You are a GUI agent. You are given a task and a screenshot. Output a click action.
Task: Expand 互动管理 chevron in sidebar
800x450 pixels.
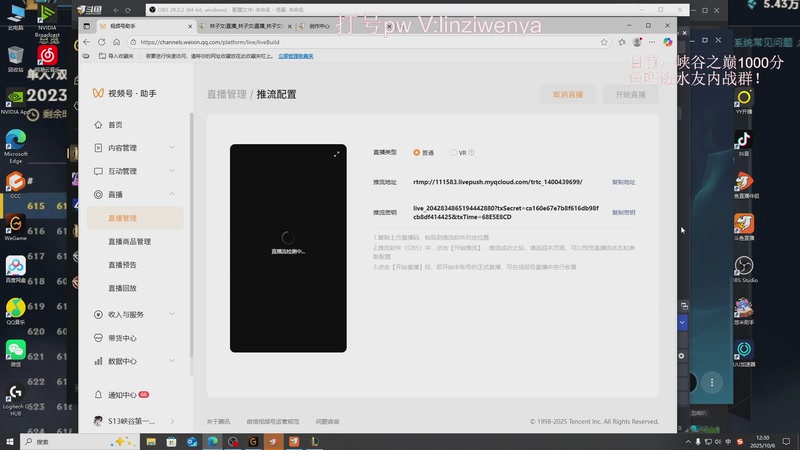(172, 171)
